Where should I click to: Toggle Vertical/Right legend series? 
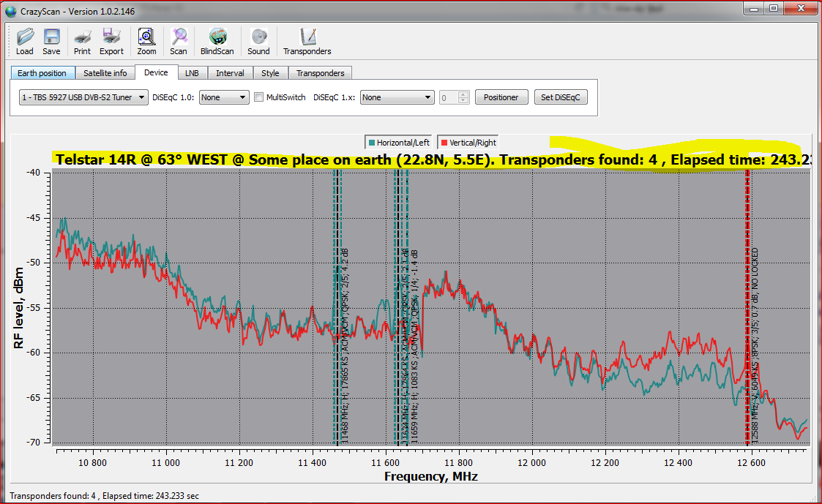click(468, 143)
